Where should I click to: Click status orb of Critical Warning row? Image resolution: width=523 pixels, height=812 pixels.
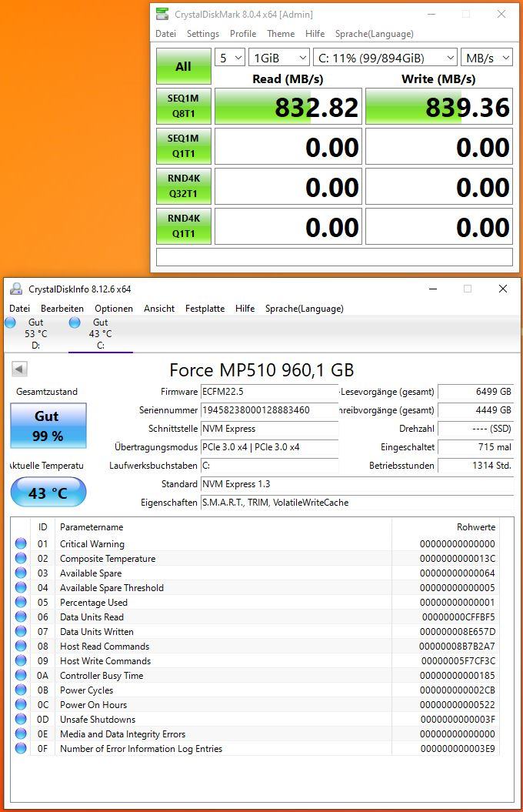pos(21,543)
